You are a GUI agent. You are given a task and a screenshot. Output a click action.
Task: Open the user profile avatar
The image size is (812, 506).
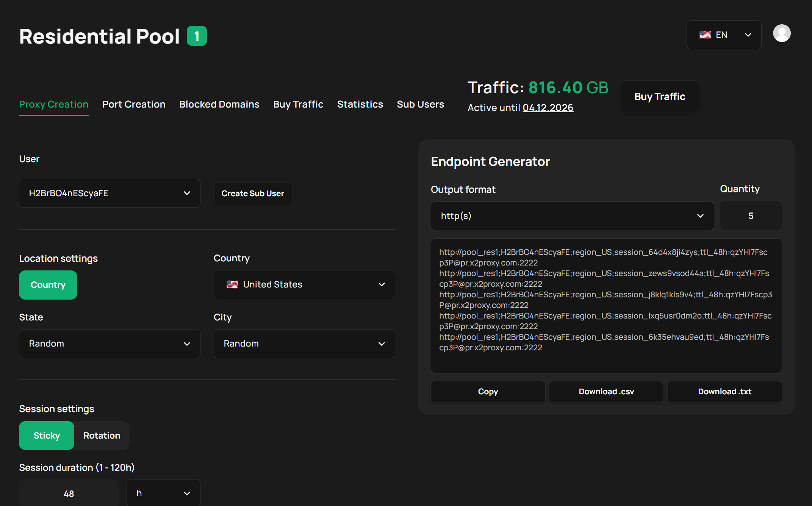(782, 33)
